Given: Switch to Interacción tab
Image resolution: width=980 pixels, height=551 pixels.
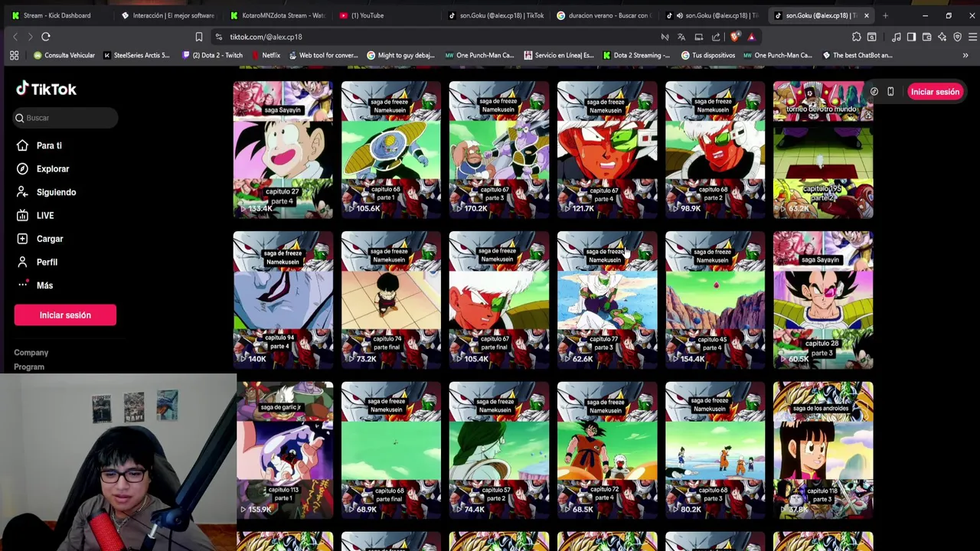Looking at the screenshot, I should [168, 15].
